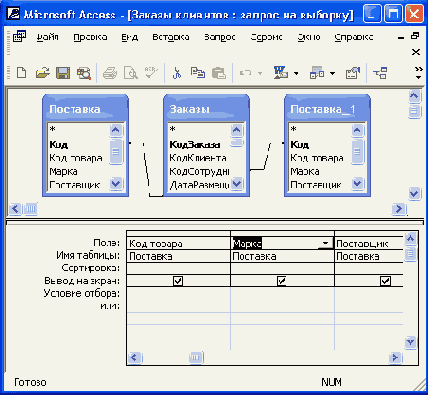Image resolution: width=428 pixels, height=395 pixels.
Task: Expand the Марка field dropdown arrow
Action: pos(325,243)
